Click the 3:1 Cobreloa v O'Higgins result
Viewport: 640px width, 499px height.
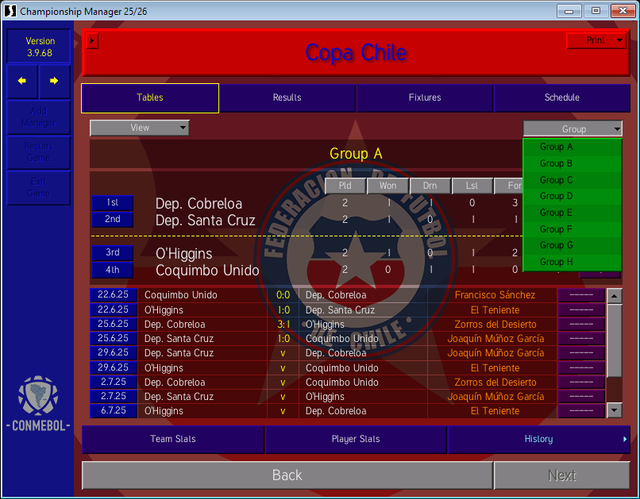point(283,324)
